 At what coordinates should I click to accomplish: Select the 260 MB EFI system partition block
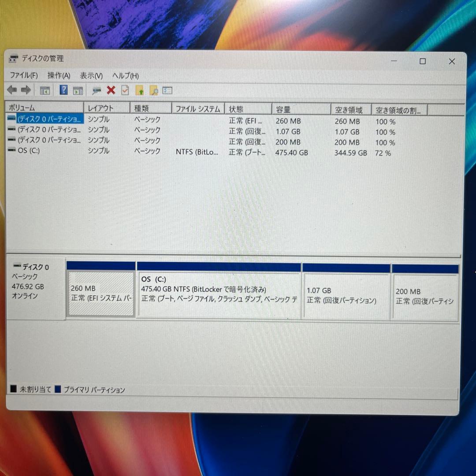coord(100,294)
